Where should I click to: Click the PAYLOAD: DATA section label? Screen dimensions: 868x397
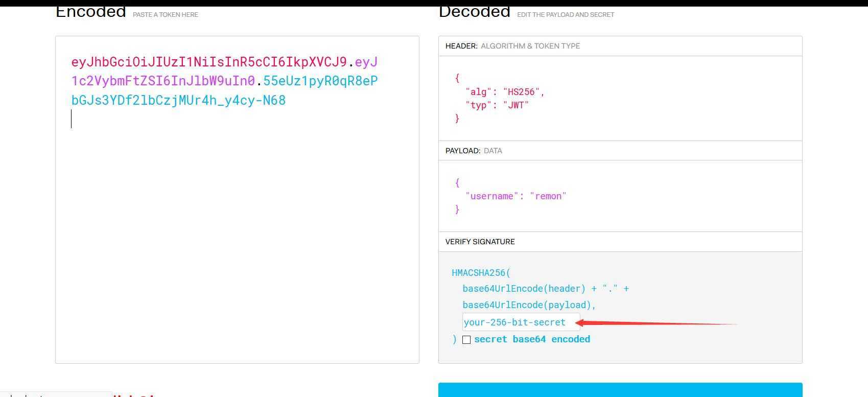coord(474,151)
